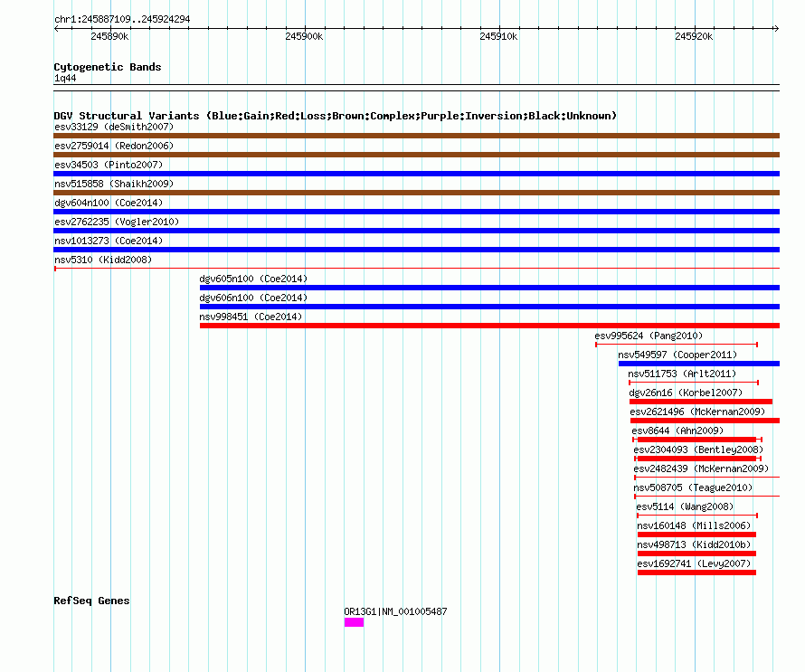Click the brown bar under esv33129
The width and height of the screenshot is (805, 672).
tap(416, 136)
